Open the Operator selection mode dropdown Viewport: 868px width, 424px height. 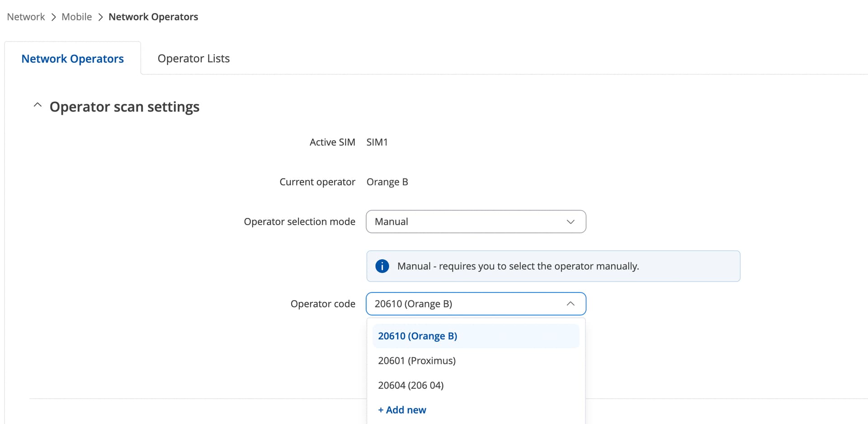click(x=476, y=221)
